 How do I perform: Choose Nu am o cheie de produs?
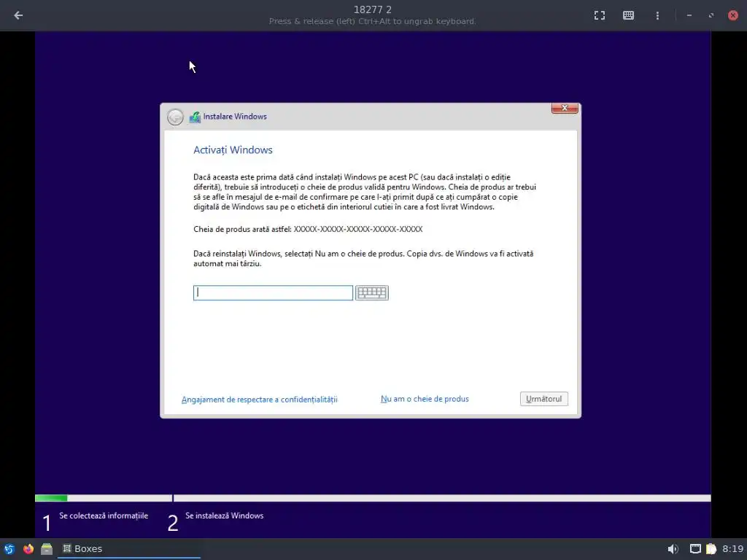[425, 399]
